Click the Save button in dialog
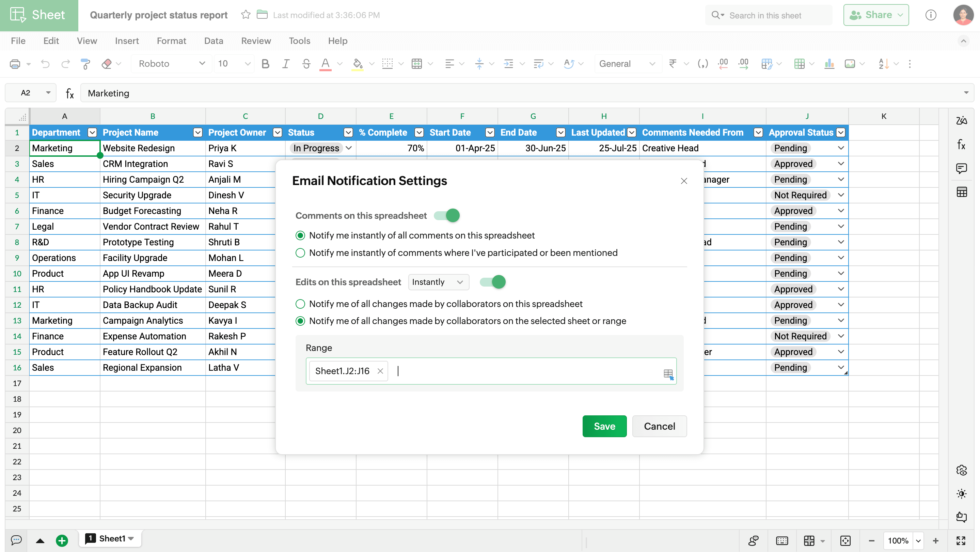 pos(604,426)
